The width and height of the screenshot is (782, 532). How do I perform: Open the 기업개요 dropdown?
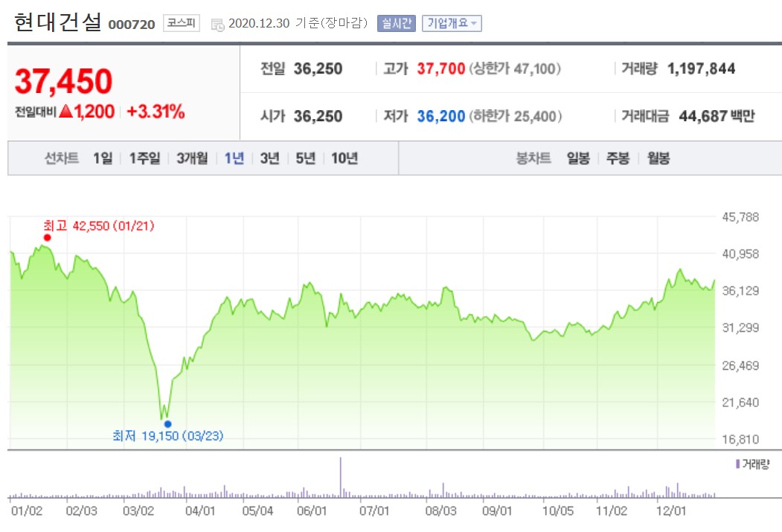pyautogui.click(x=452, y=23)
